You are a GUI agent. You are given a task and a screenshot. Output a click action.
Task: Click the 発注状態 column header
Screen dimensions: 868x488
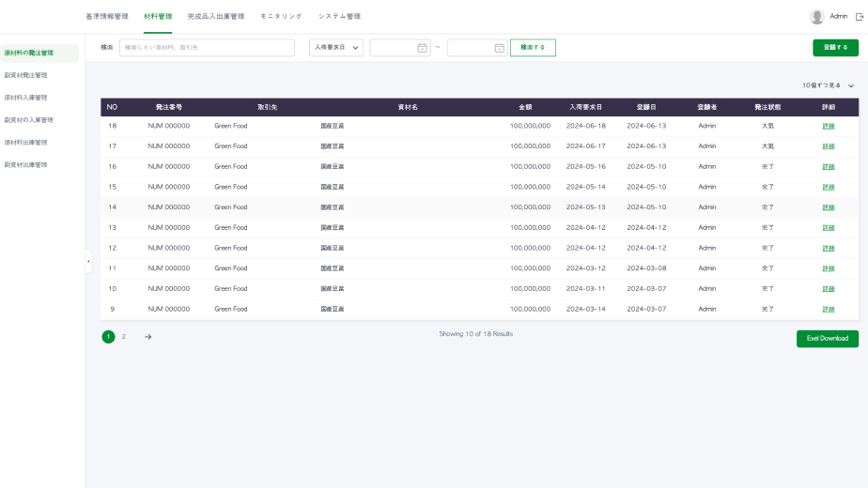pos(767,107)
